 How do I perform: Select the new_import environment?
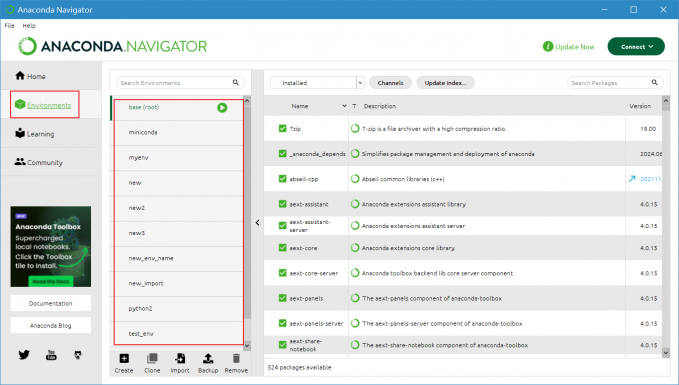coord(178,283)
